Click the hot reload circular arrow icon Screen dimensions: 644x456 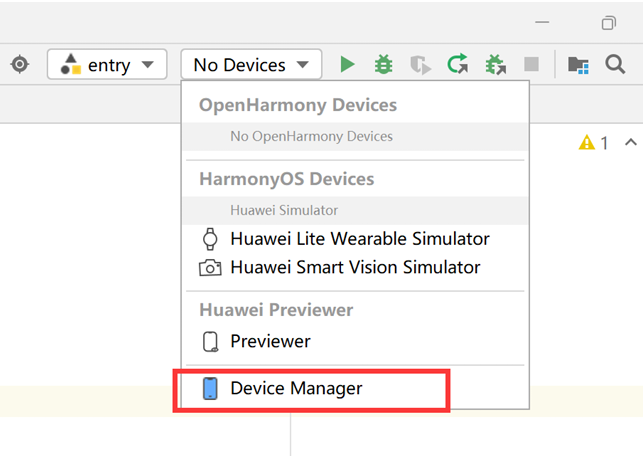coord(458,64)
